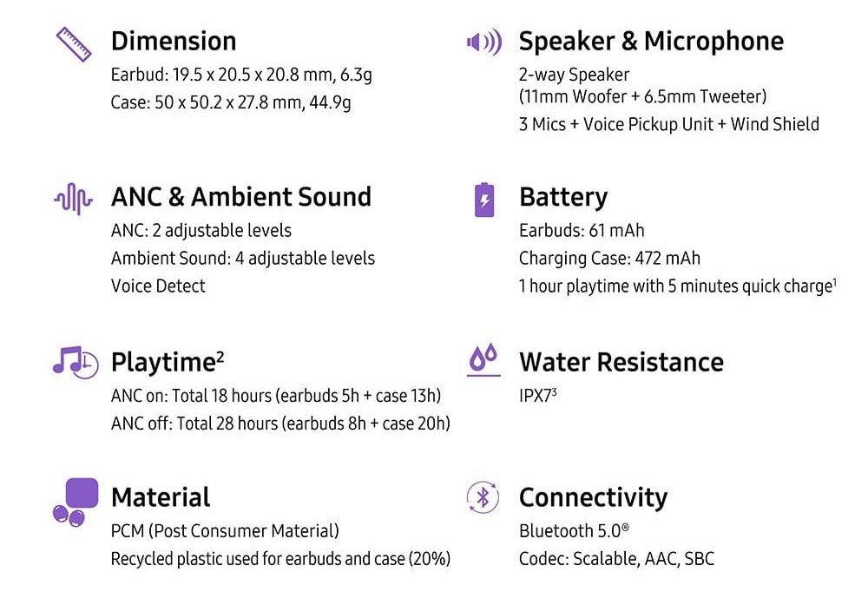Viewport: 868px width, 598px height.
Task: Click the water droplets icon
Action: click(483, 360)
